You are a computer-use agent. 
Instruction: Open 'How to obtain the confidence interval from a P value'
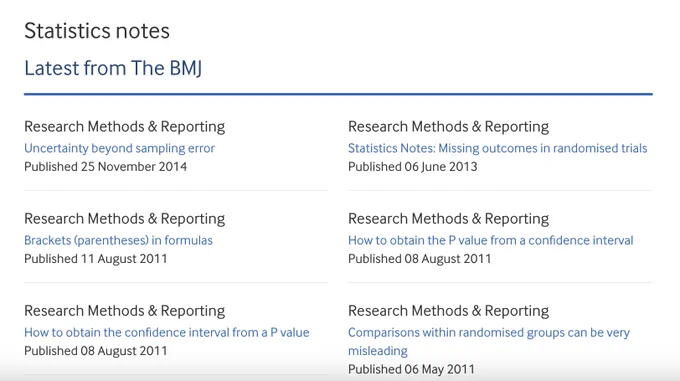click(x=167, y=332)
